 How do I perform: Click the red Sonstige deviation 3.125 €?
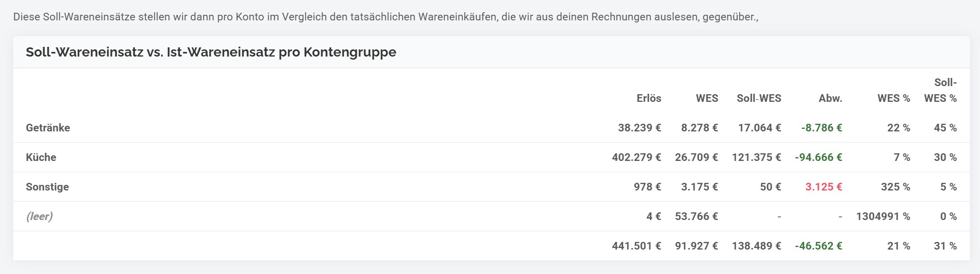(x=823, y=187)
